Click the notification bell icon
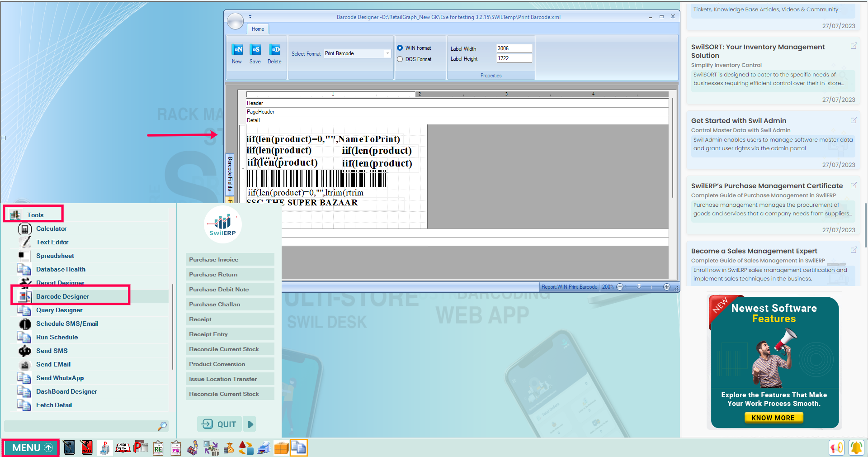The height and width of the screenshot is (457, 868). click(x=856, y=447)
